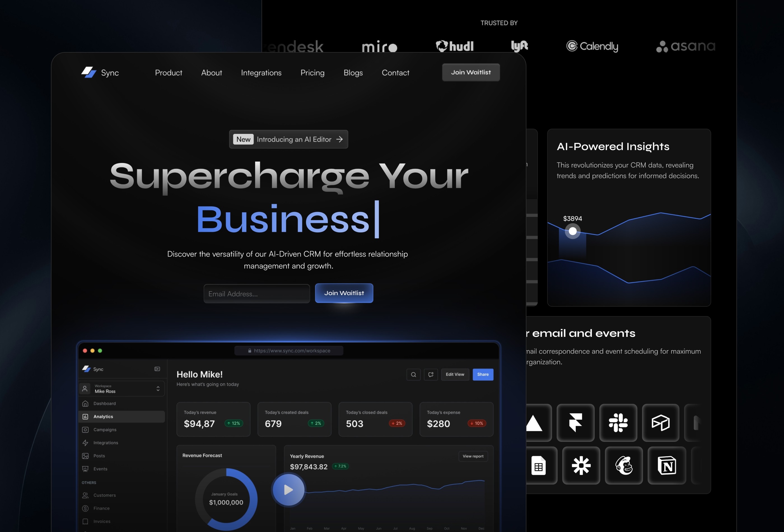Click the Dashboard sidebar icon
784x532 pixels.
coord(85,403)
